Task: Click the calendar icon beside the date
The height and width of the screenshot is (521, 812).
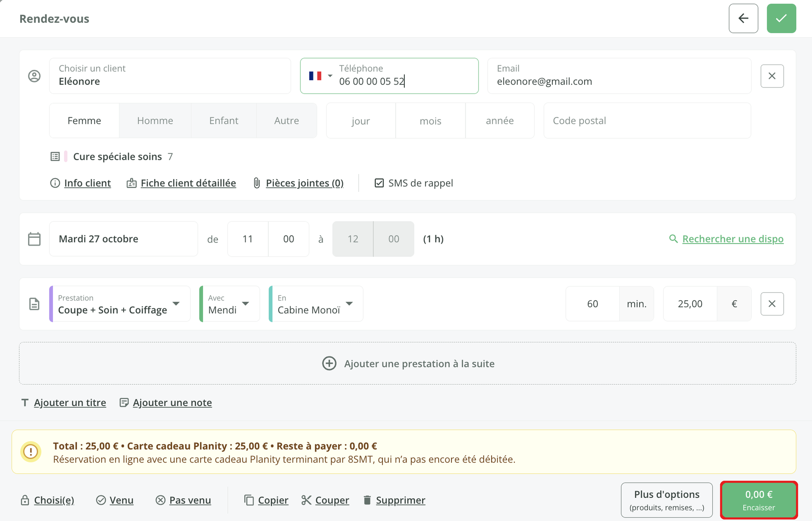Action: coord(34,239)
